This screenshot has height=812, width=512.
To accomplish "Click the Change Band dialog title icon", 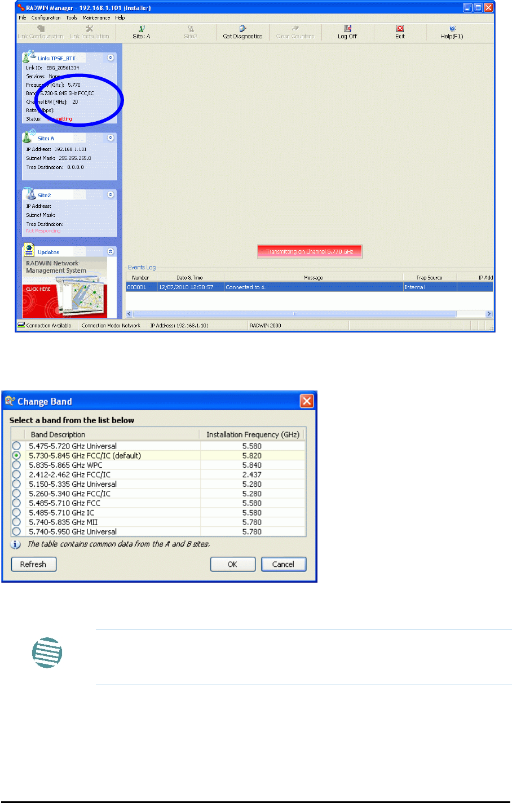I will pos(10,401).
